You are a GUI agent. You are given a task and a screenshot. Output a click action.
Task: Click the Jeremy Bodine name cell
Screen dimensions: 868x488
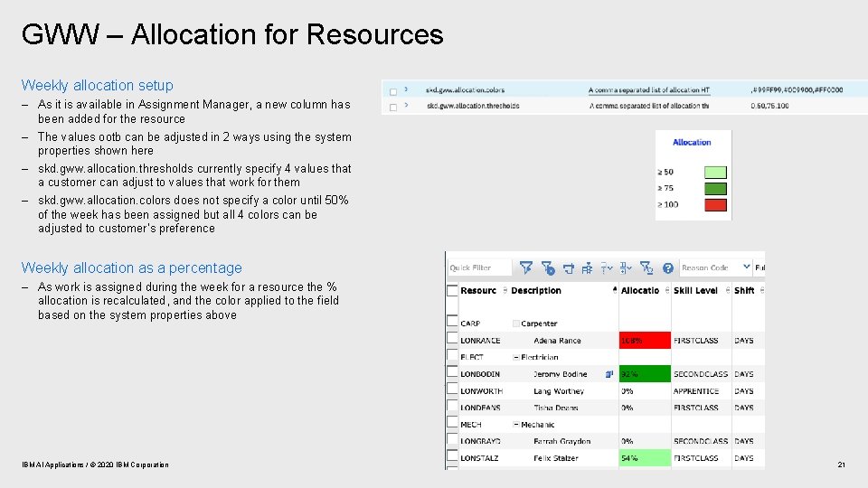[561, 374]
